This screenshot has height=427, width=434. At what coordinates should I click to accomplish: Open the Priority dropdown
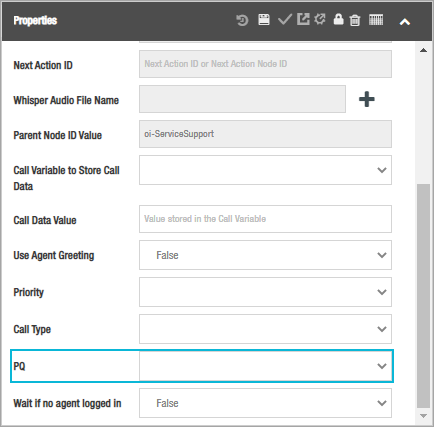[x=265, y=292]
